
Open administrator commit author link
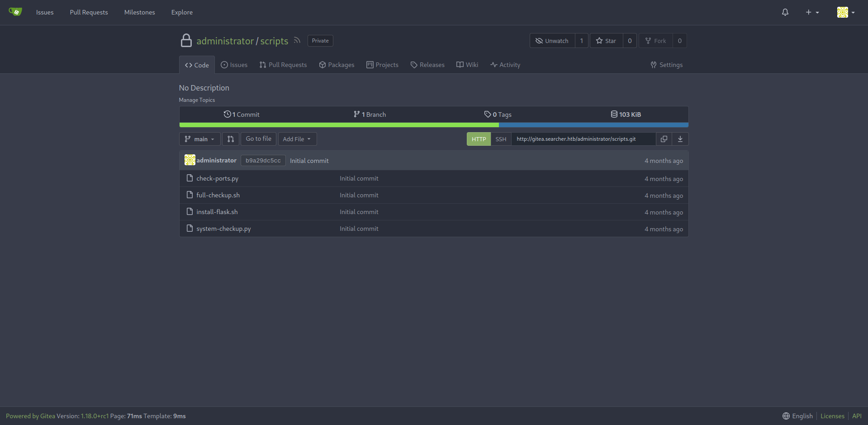pyautogui.click(x=216, y=160)
